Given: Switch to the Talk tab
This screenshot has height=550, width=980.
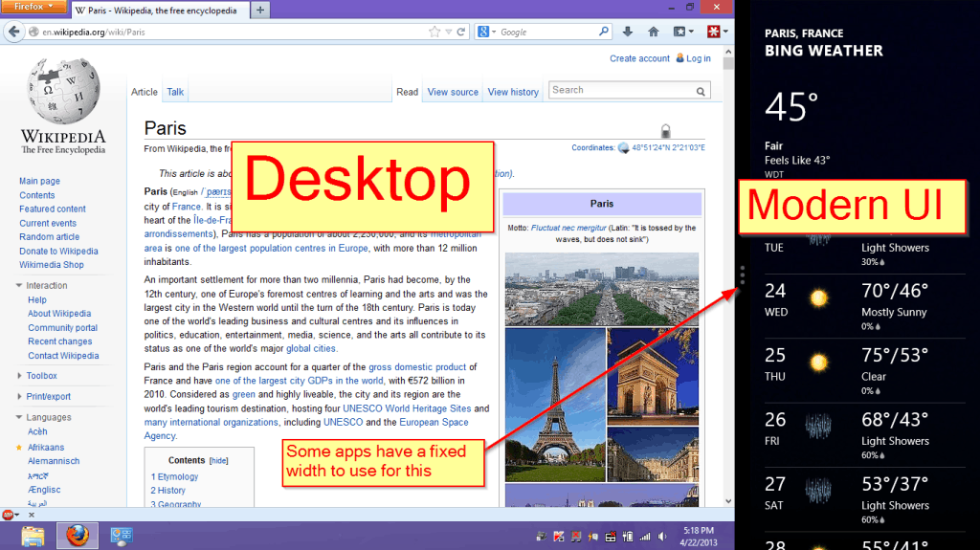Looking at the screenshot, I should (175, 92).
